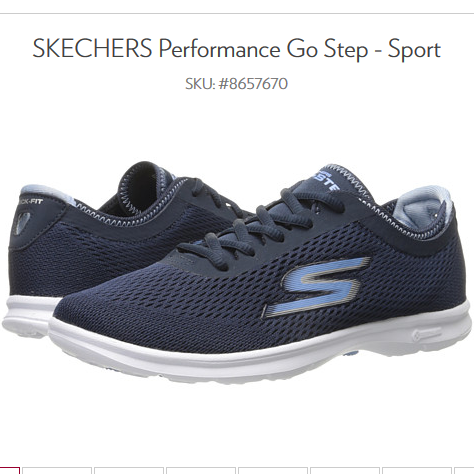Screen dimensions: 474x474
Task: Click the word SKECHERS in the heading
Action: [x=92, y=48]
